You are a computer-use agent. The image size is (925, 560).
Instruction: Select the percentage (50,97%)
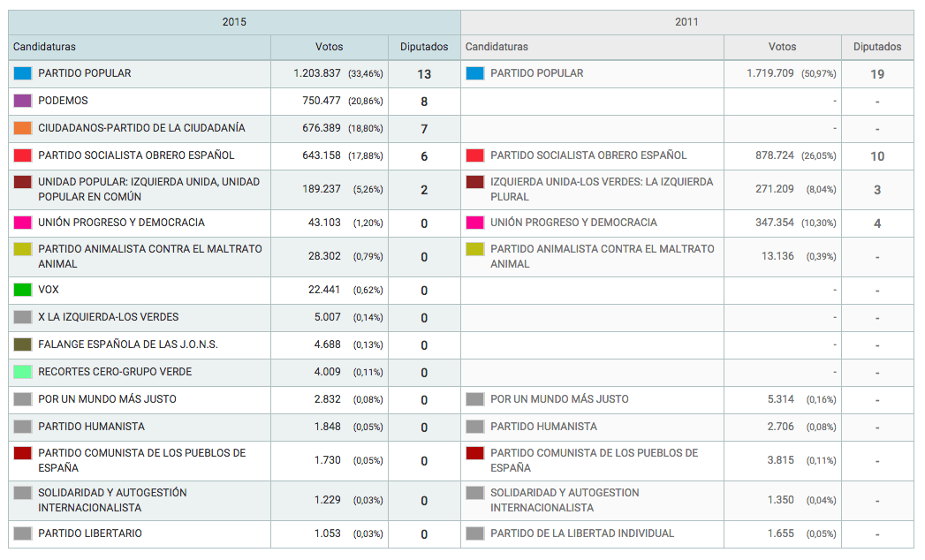(819, 74)
